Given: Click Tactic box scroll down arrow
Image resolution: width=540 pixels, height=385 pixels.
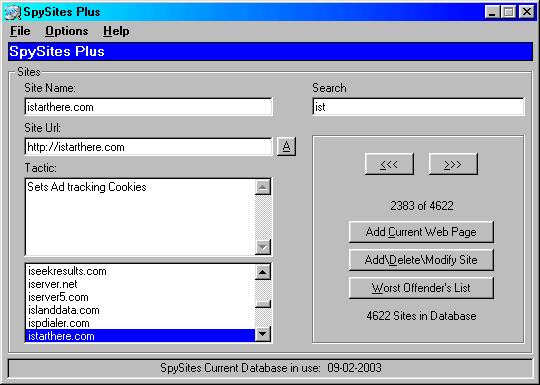Looking at the screenshot, I should pyautogui.click(x=263, y=247).
